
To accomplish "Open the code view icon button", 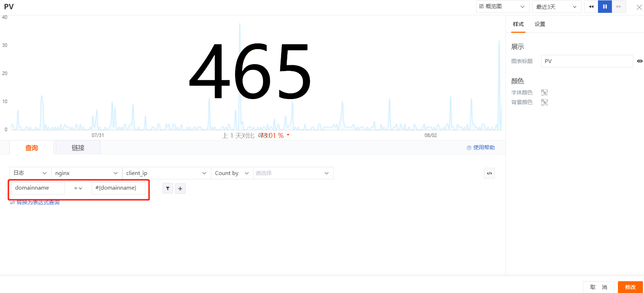I will click(x=489, y=173).
